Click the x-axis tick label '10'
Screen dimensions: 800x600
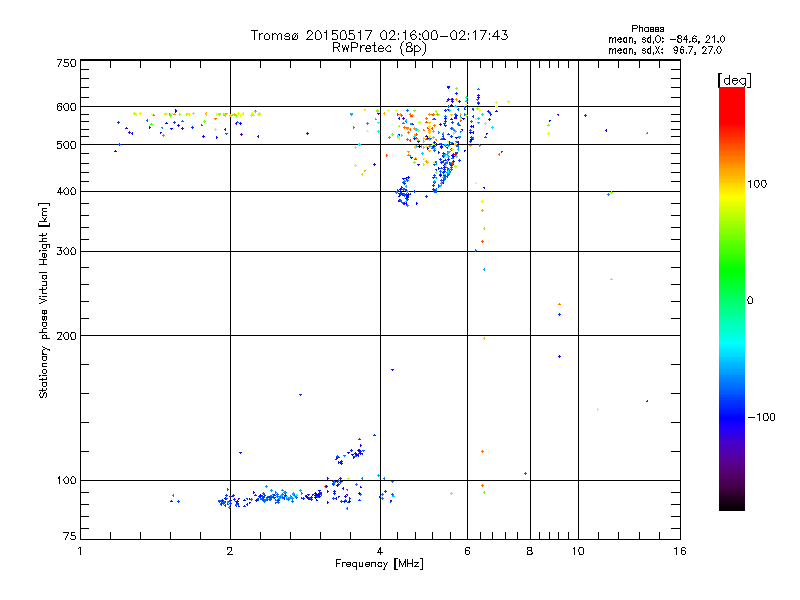[578, 551]
